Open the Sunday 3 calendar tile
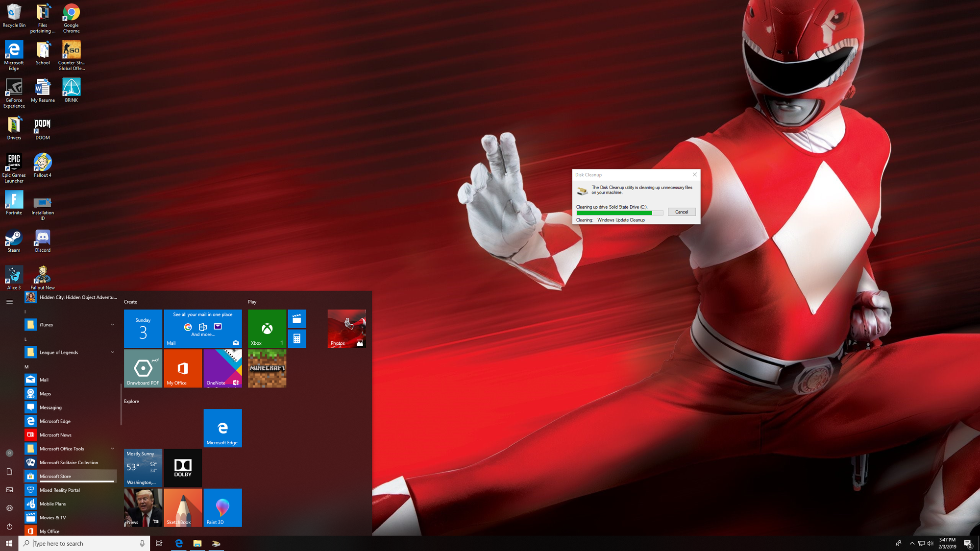The image size is (980, 551). pyautogui.click(x=143, y=329)
